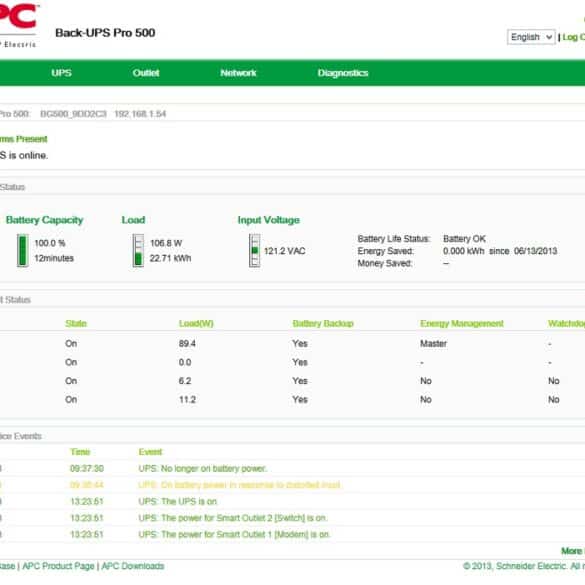This screenshot has width=585, height=585.
Task: Open the APC Product Page link
Action: click(58, 566)
